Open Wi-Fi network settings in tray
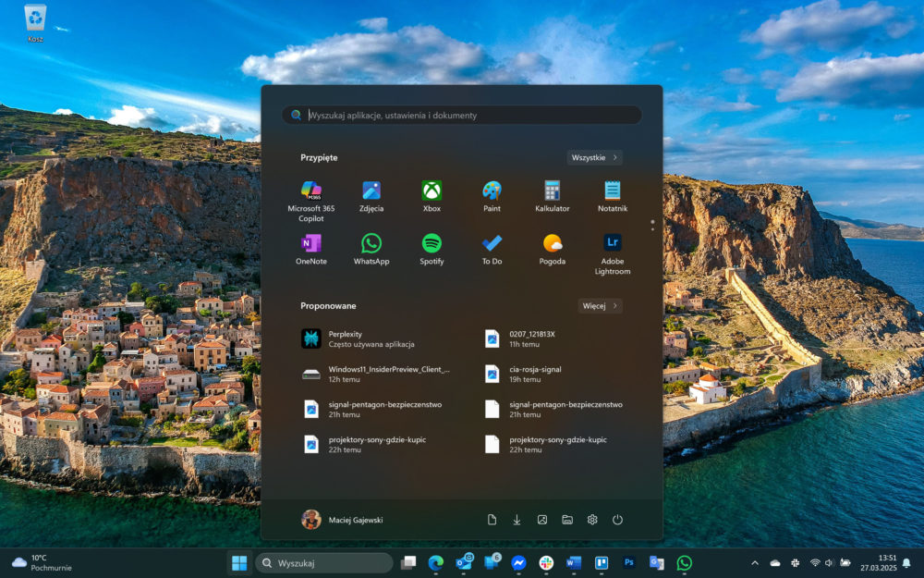The image size is (924, 578). pyautogui.click(x=815, y=563)
